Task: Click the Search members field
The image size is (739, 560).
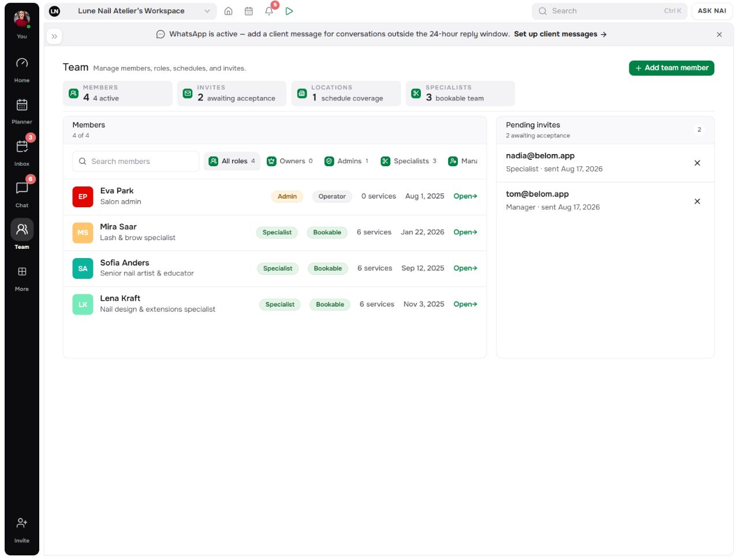Action: coord(136,162)
